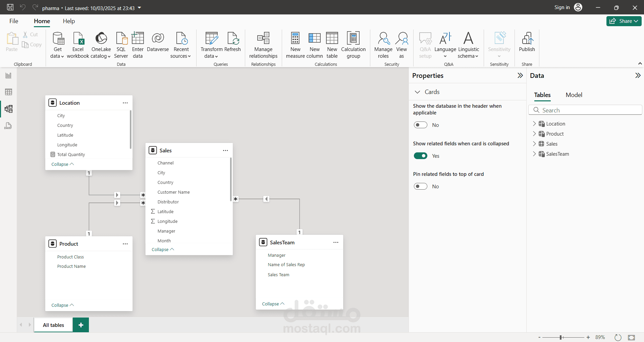Image resolution: width=644 pixels, height=342 pixels.
Task: Expand Sales table in Data pane
Action: coord(534,144)
